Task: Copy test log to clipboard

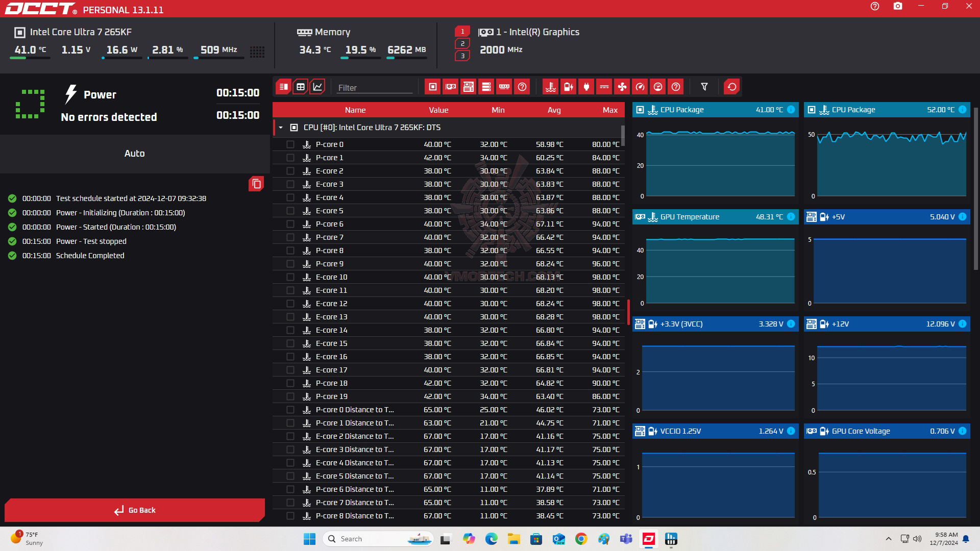Action: coord(256,184)
